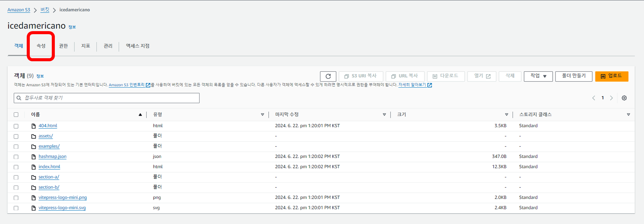
Task: Click external link icon after 자세히 알아보기
Action: tap(429, 85)
